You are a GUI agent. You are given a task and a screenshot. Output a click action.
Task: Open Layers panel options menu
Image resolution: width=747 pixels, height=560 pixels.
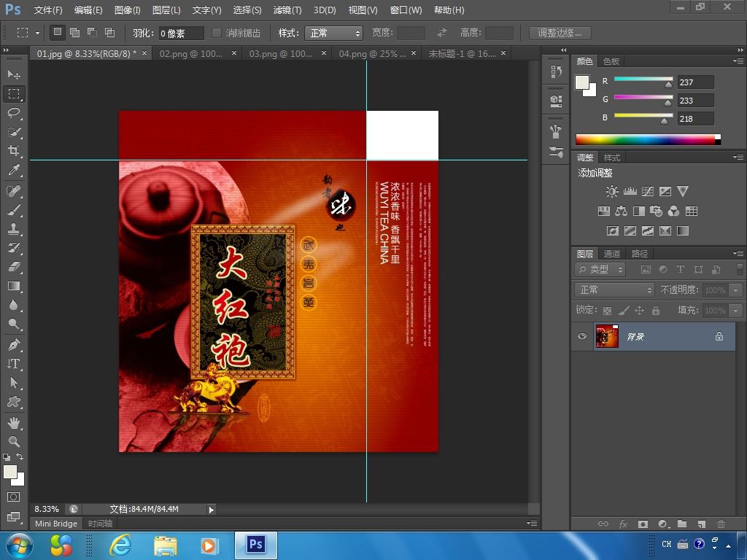[738, 253]
